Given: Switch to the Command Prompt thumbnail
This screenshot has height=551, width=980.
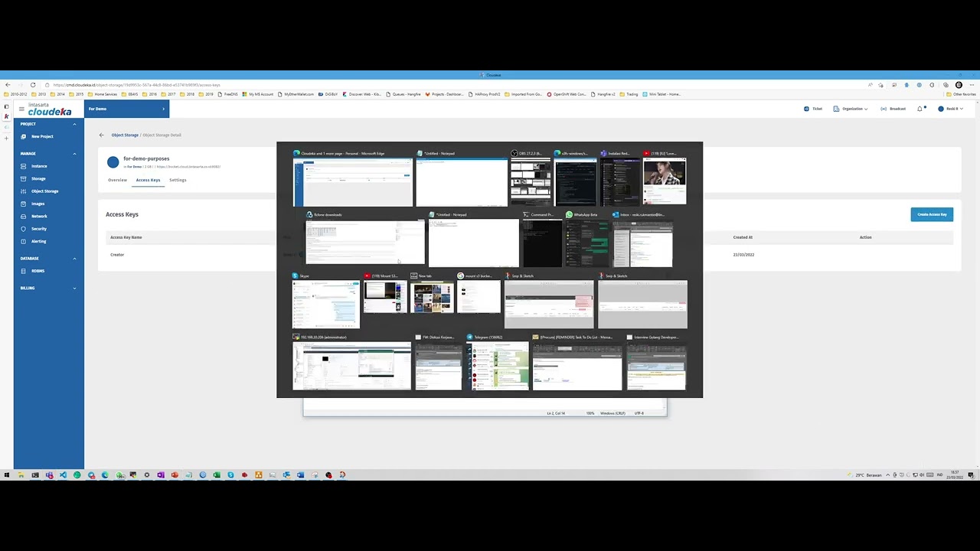Looking at the screenshot, I should click(542, 240).
